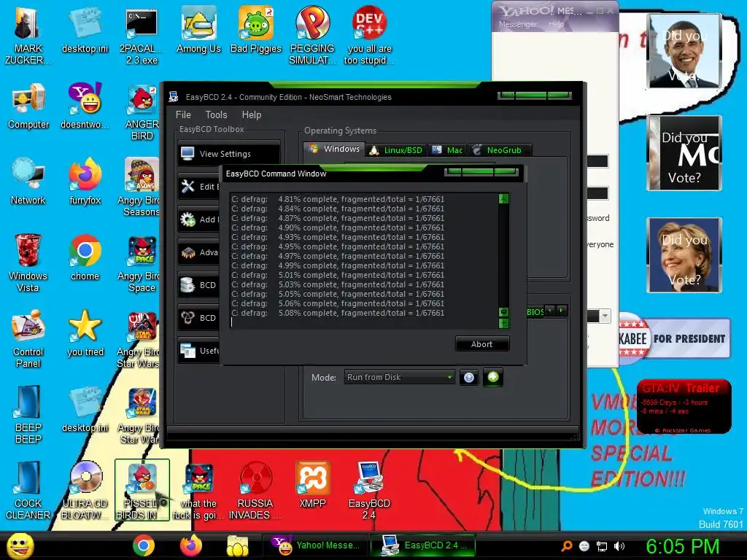This screenshot has height=560, width=747.
Task: Click the network tray icon
Action: [602, 546]
